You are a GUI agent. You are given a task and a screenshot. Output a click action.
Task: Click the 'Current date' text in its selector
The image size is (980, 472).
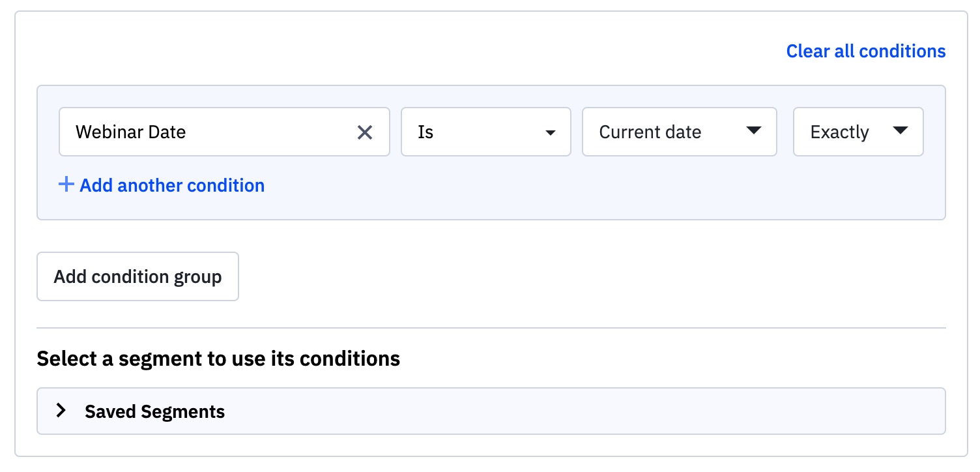click(x=650, y=132)
